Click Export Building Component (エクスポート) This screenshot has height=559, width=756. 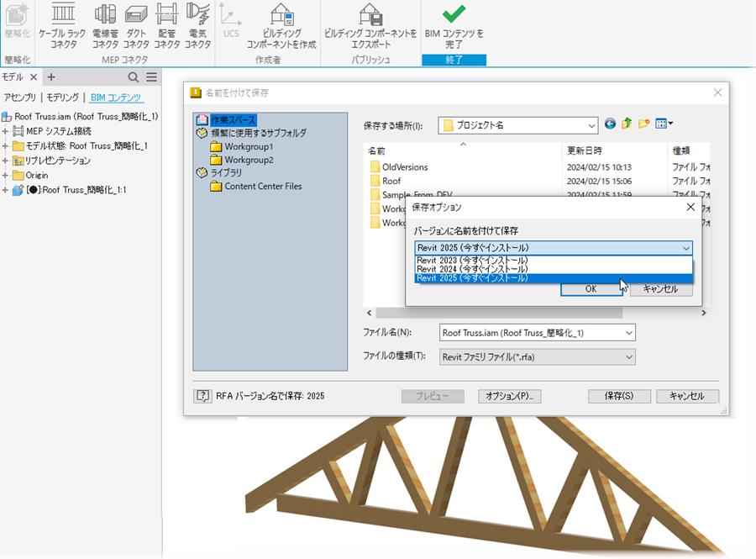pyautogui.click(x=370, y=26)
